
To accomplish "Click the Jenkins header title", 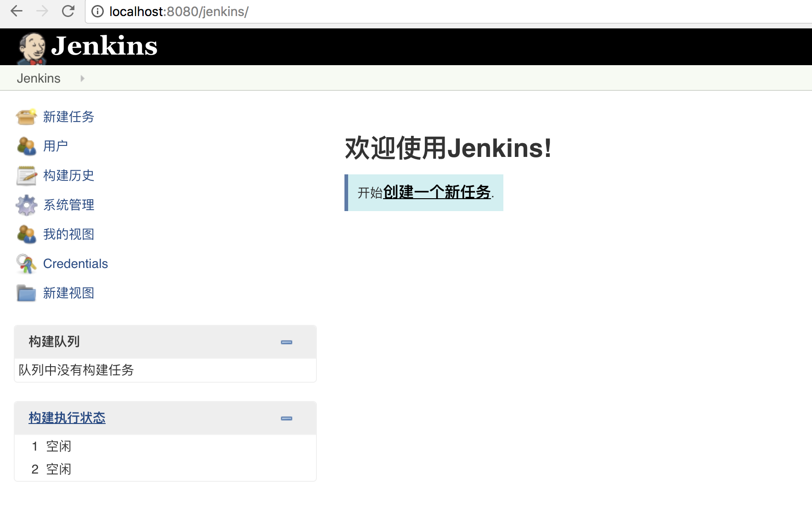I will (104, 46).
